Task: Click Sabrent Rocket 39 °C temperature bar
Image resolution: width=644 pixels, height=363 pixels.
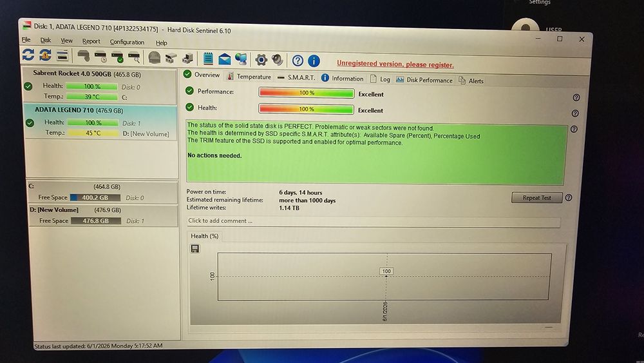Action: coord(92,97)
